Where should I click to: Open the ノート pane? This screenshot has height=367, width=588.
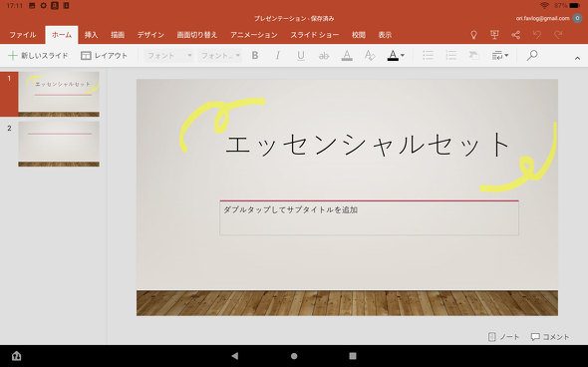[503, 337]
